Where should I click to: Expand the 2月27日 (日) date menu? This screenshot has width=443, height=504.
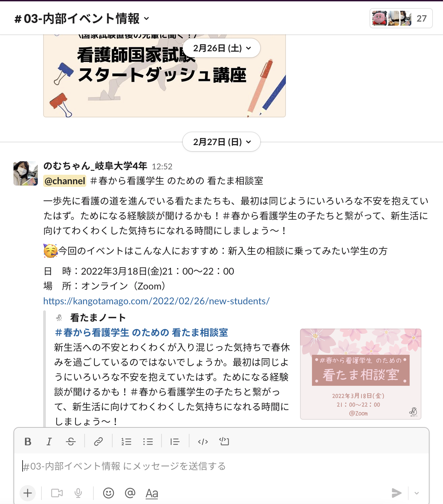[221, 142]
